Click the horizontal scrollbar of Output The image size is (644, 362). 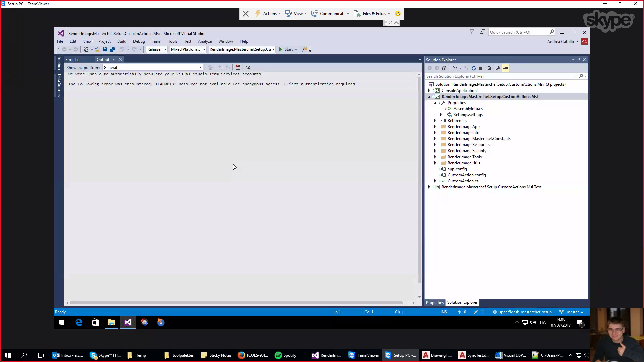click(236, 303)
